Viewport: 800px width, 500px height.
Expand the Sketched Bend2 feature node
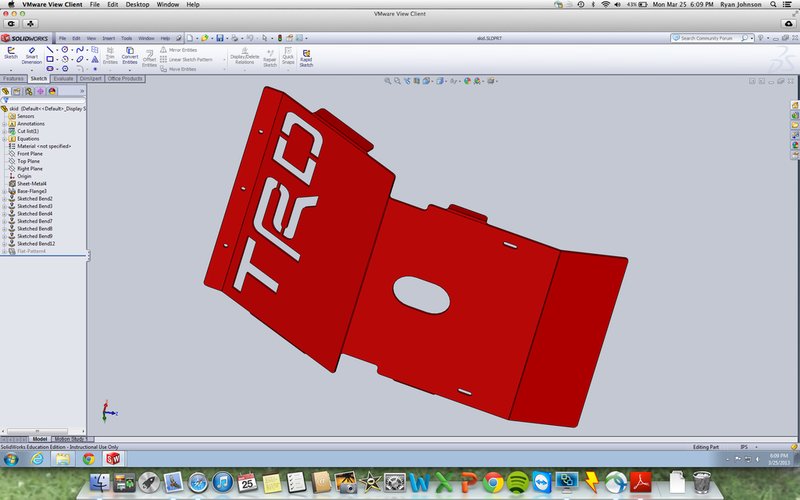point(4,199)
